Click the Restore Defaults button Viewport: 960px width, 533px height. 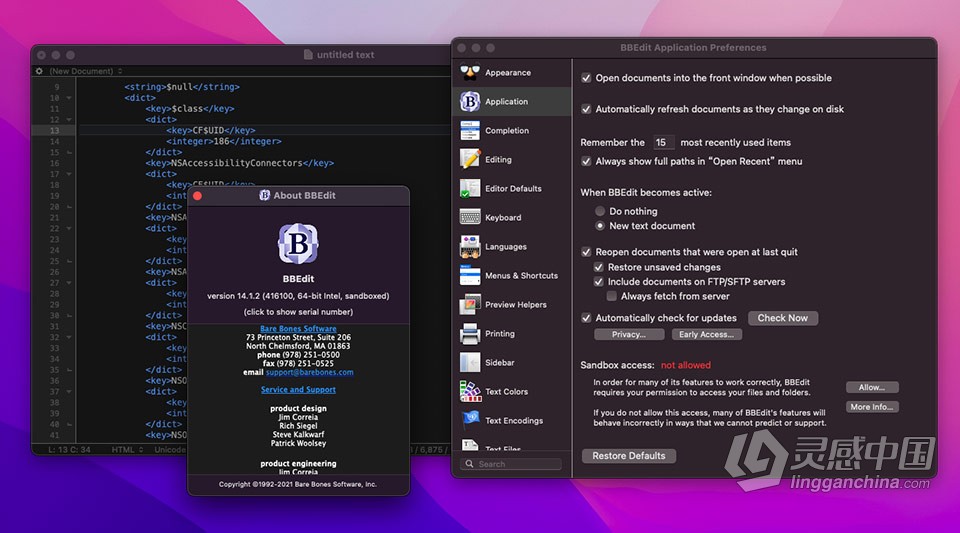coord(629,456)
